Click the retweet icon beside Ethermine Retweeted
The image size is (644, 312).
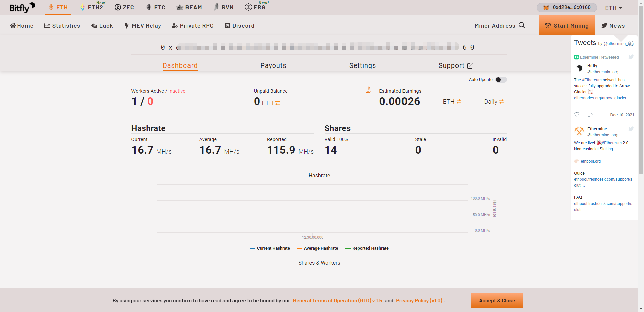[576, 57]
